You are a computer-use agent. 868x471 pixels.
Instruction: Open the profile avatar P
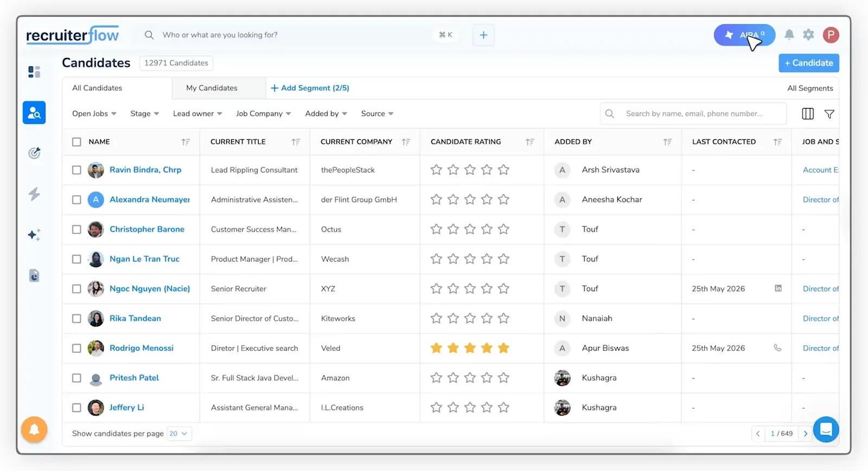coord(831,35)
